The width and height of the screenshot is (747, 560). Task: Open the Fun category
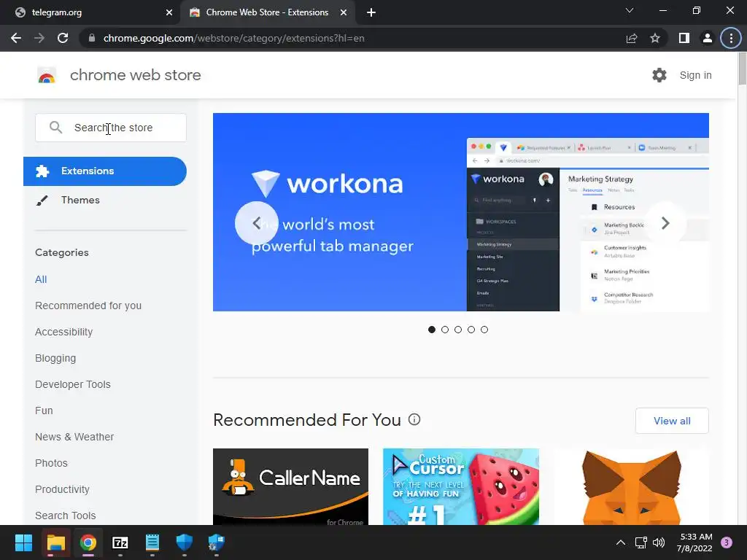pos(44,411)
